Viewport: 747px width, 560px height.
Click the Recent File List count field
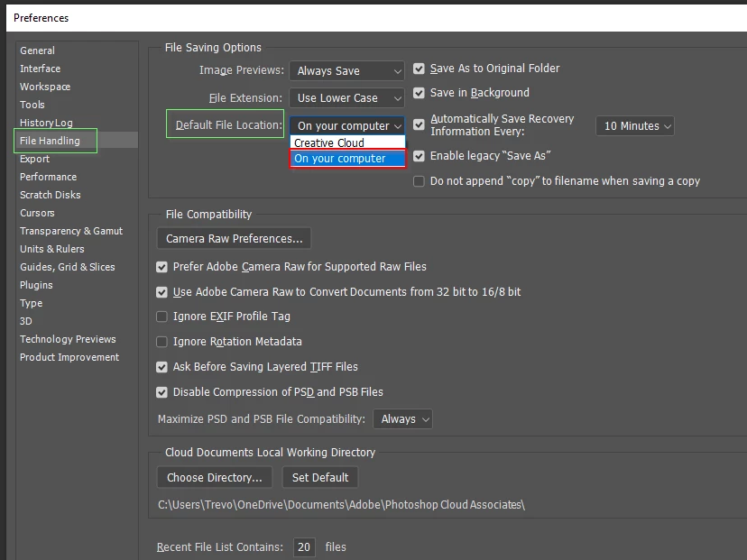pos(304,547)
